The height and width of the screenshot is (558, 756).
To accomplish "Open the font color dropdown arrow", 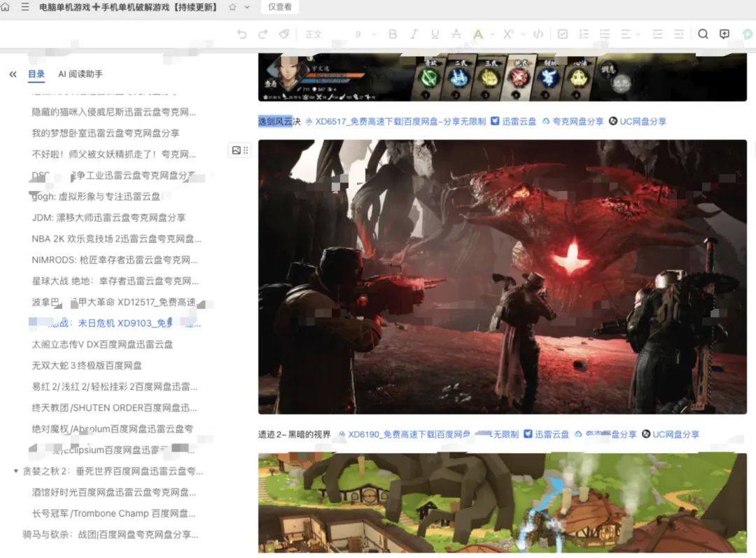I will pyautogui.click(x=492, y=34).
